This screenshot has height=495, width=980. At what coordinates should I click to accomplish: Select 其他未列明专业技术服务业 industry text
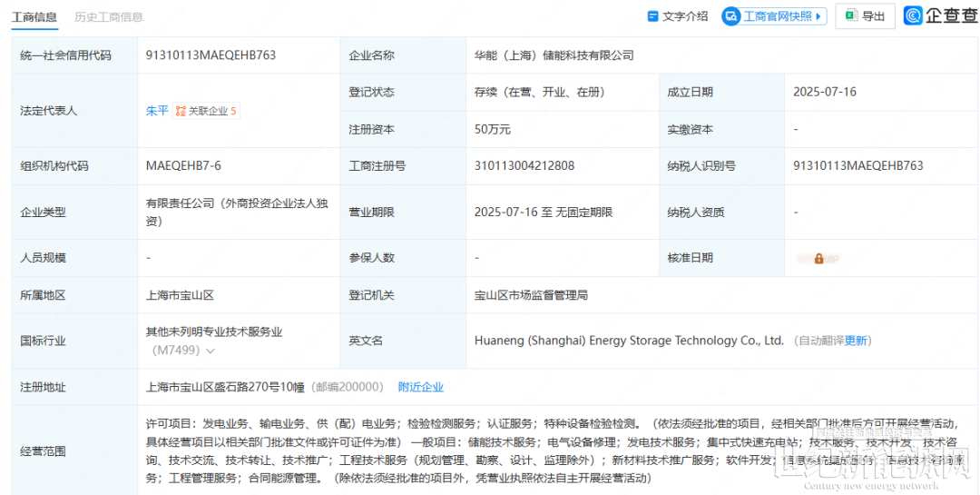click(x=214, y=332)
